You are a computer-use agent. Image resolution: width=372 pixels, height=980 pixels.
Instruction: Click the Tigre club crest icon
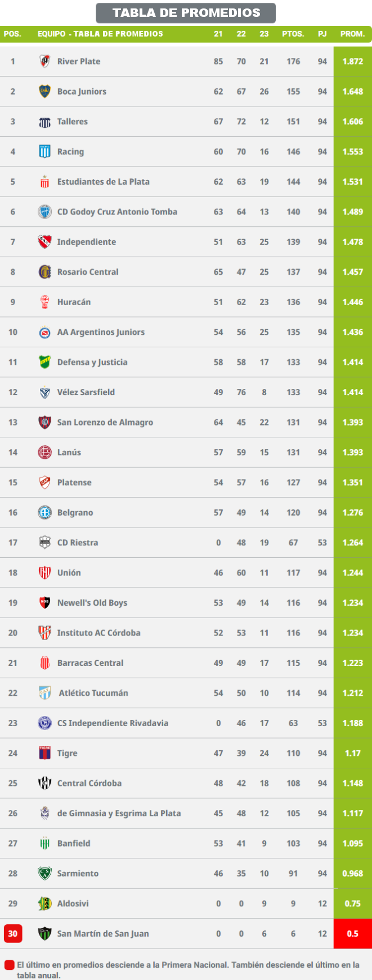click(x=44, y=753)
